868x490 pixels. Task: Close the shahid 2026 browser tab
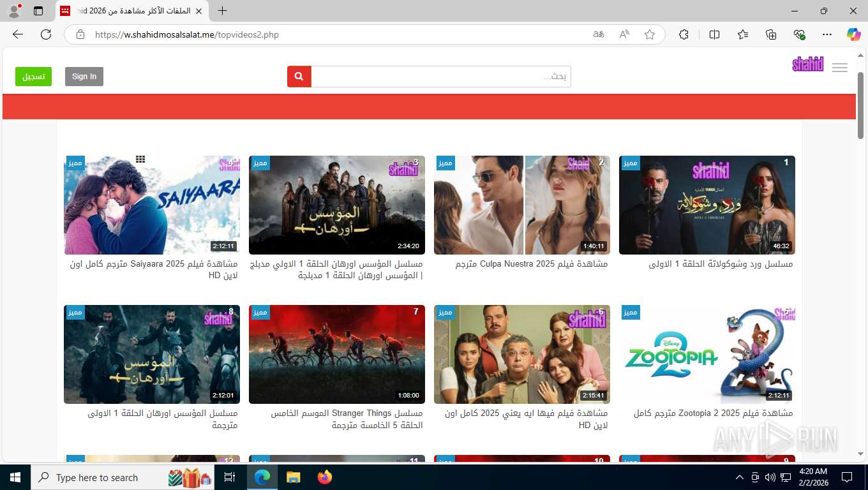[198, 11]
